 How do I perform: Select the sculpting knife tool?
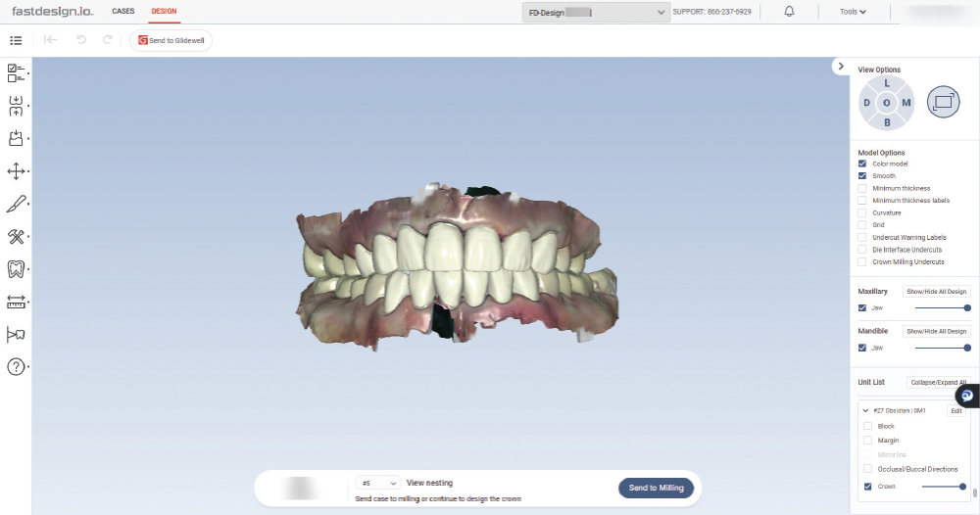click(x=16, y=204)
